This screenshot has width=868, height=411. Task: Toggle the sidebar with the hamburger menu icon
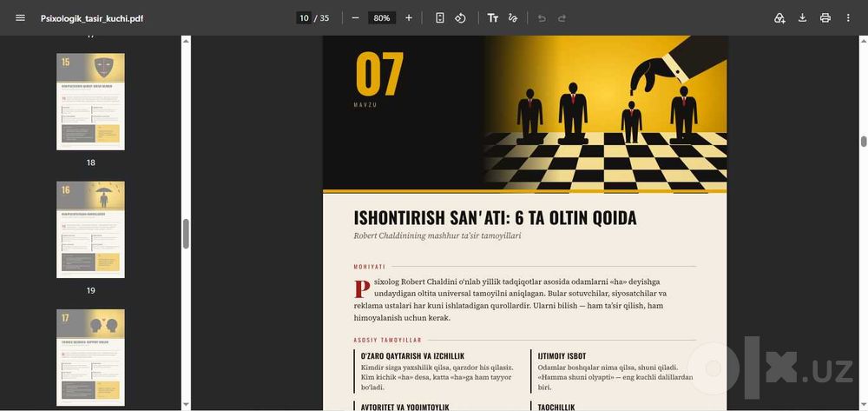21,17
